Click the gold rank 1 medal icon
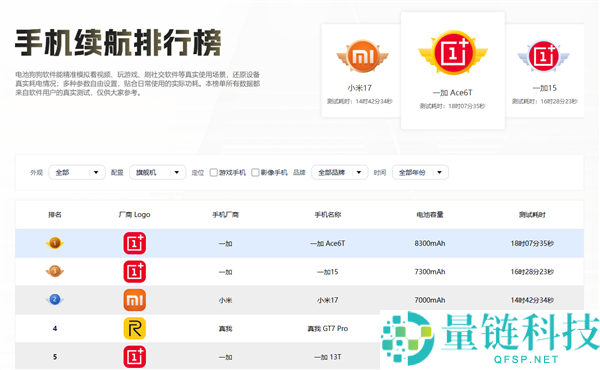This screenshot has height=370, width=600. 55,243
